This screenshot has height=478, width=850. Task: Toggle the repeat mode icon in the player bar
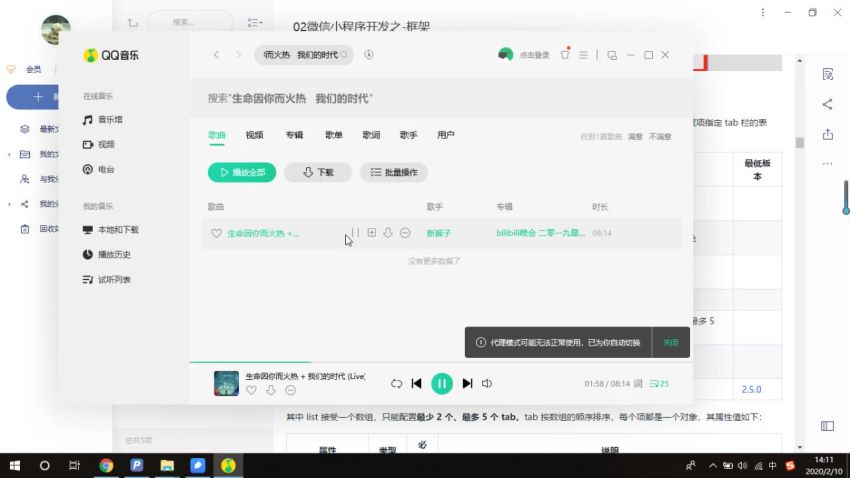[x=396, y=384]
